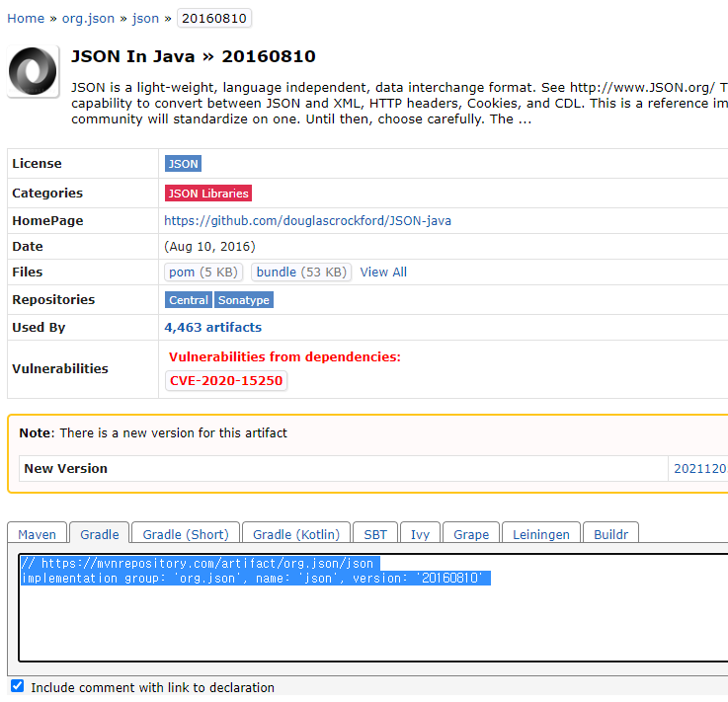Uncheck Include comment with link to declaration

[x=17, y=686]
